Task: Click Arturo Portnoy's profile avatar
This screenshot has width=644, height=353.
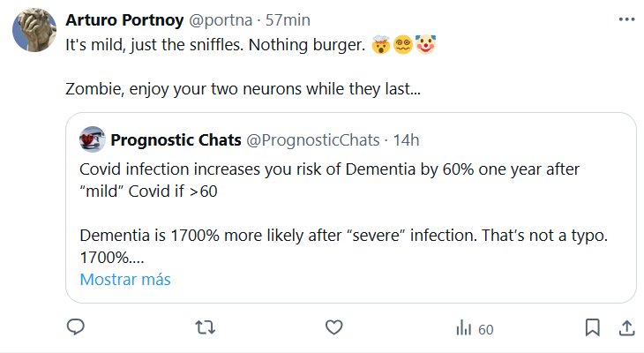Action: click(34, 34)
